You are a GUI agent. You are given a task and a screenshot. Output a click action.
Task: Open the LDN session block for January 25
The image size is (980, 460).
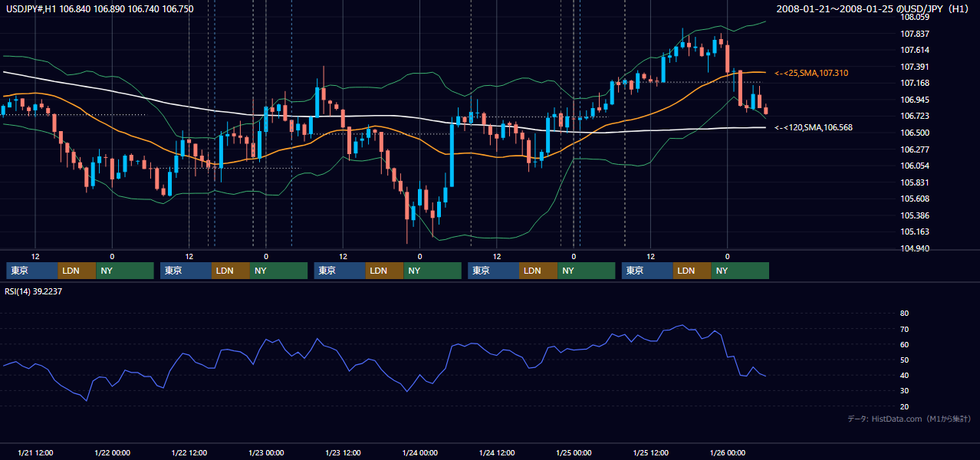pyautogui.click(x=693, y=271)
